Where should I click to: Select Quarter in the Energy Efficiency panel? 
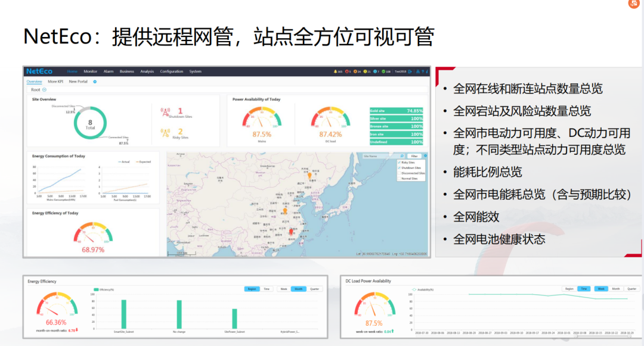(315, 289)
